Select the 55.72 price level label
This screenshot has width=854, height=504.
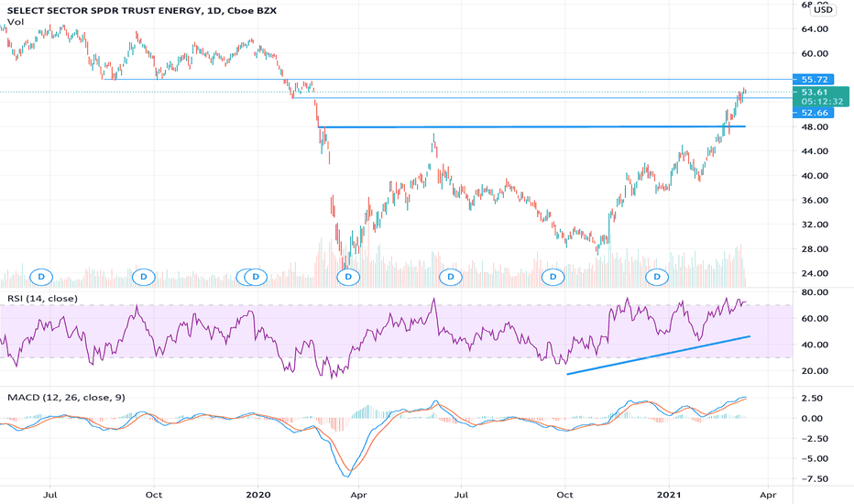814,80
